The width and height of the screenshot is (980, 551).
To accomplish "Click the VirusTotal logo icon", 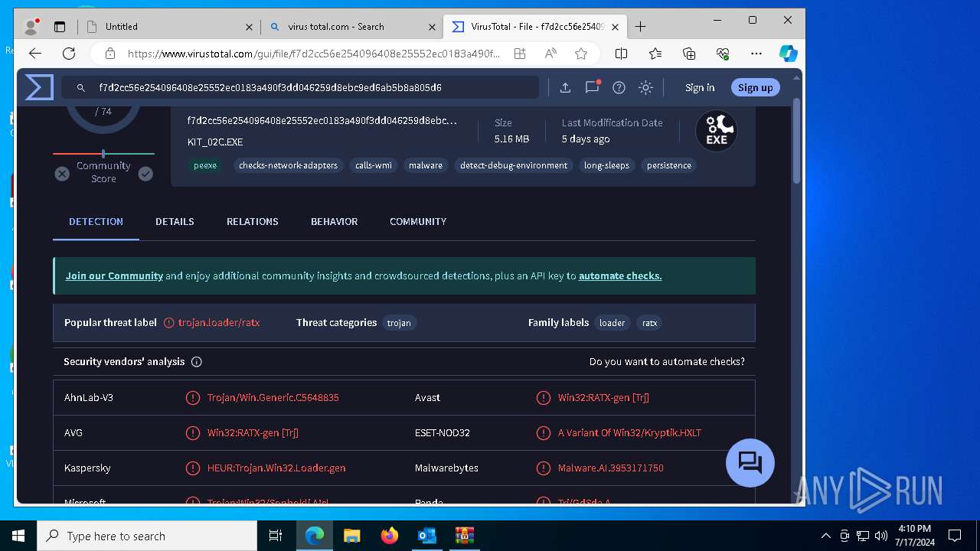I will click(39, 87).
